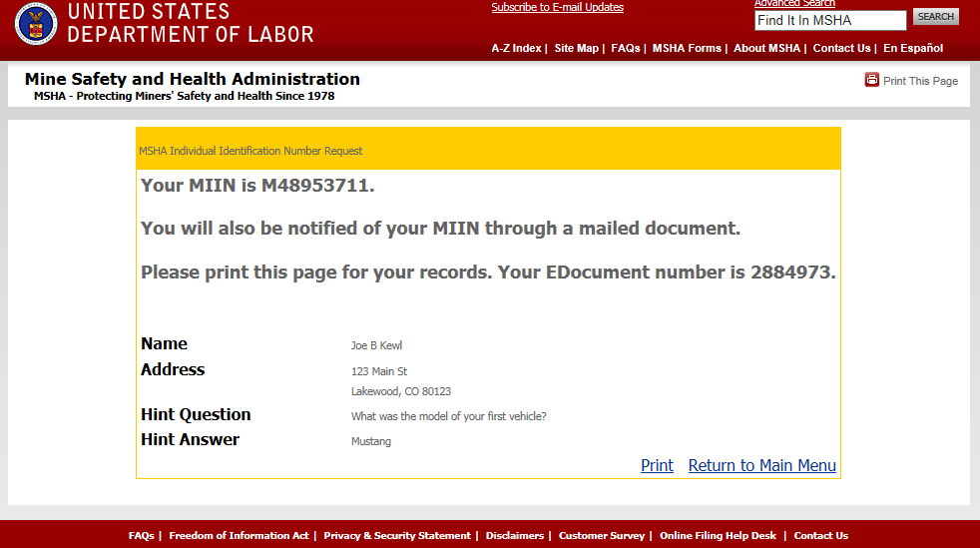Open the MSHA Forms menu item
980x548 pixels.
click(687, 48)
